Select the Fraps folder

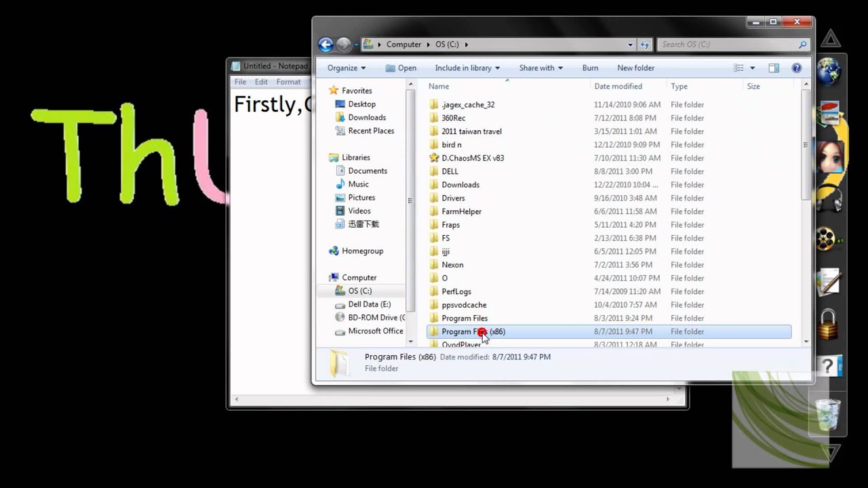[450, 225]
